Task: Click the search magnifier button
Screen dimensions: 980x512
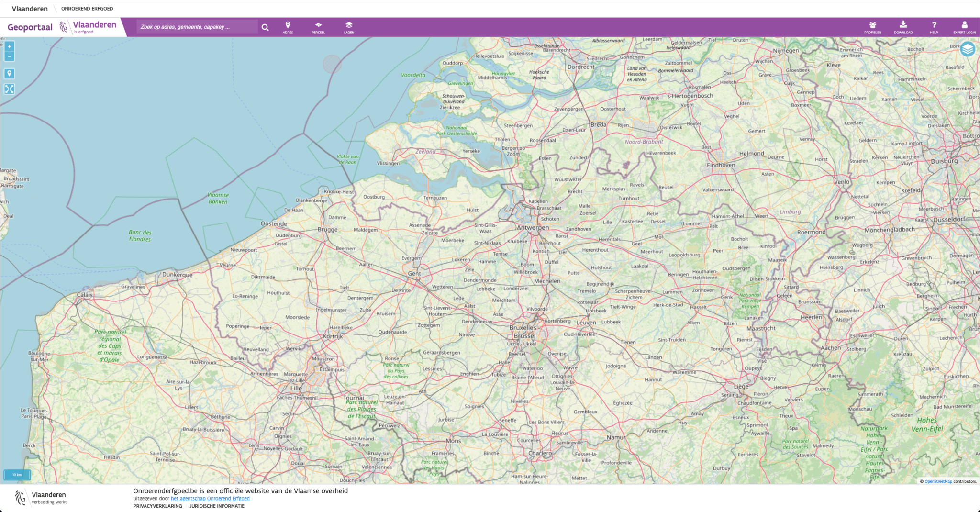Action: [x=265, y=27]
